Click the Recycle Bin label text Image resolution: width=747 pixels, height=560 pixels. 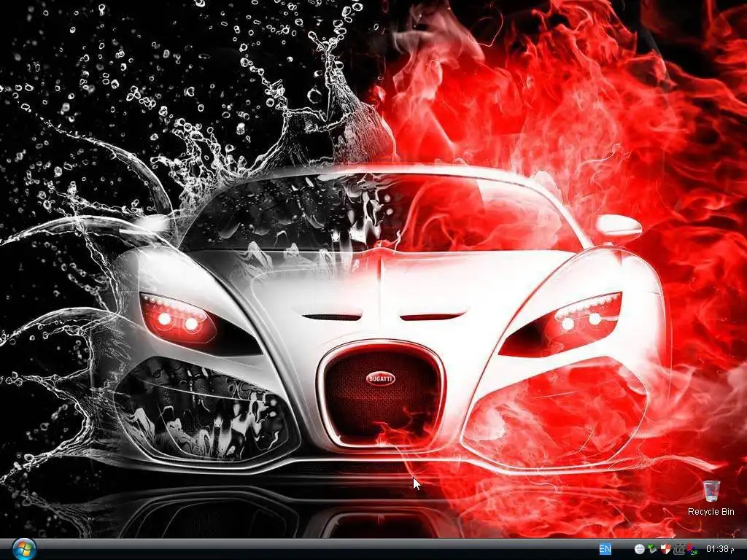click(711, 511)
